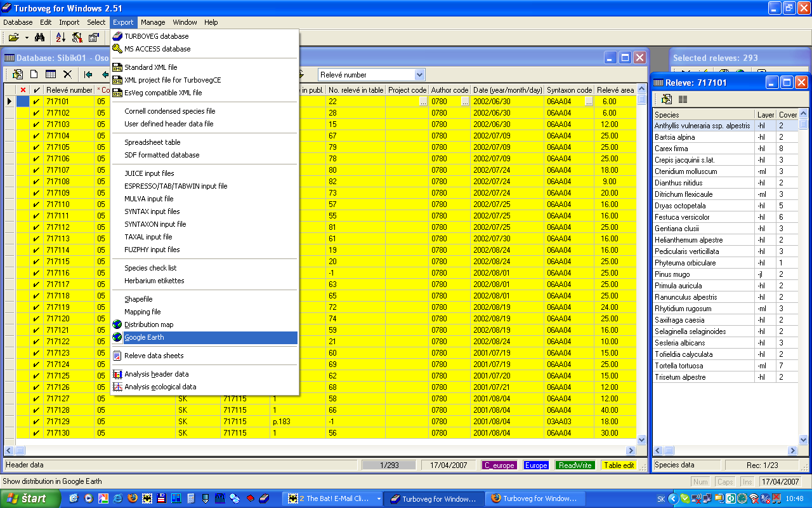Toggle checkmark for relevé 717104

[37, 136]
